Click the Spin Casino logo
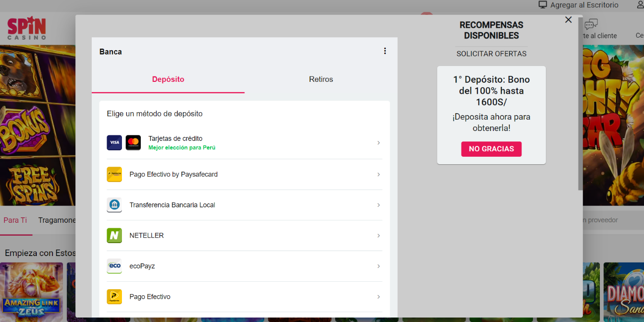The image size is (644, 322). click(x=27, y=29)
